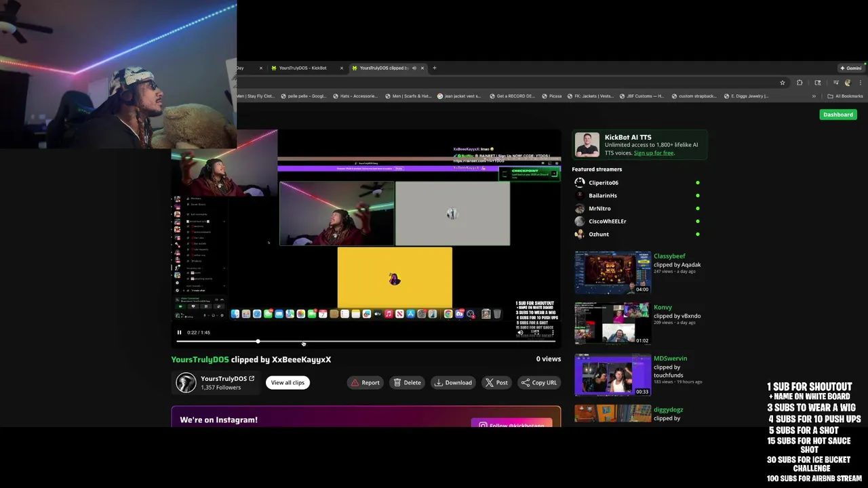Open the KickBot AI TTS ad image
The height and width of the screenshot is (488, 868).
click(587, 144)
